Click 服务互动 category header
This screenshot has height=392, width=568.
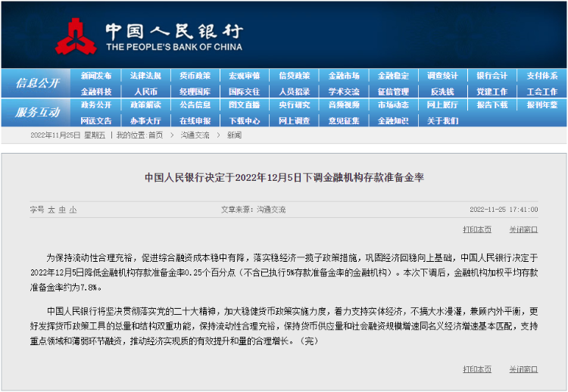tap(37, 112)
